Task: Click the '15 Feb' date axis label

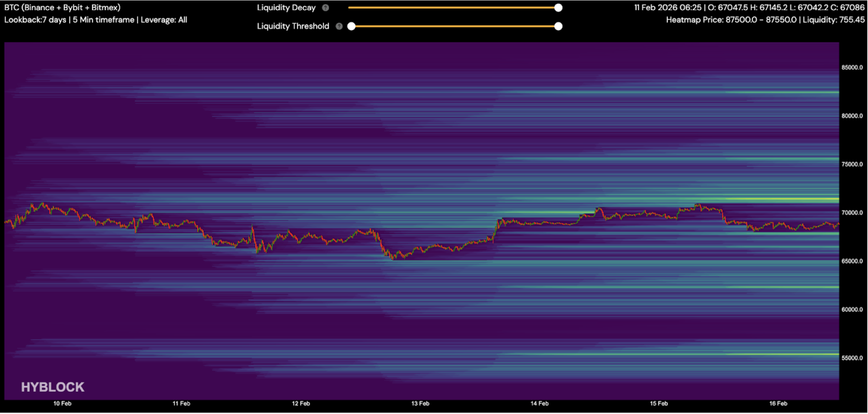Action: point(659,404)
